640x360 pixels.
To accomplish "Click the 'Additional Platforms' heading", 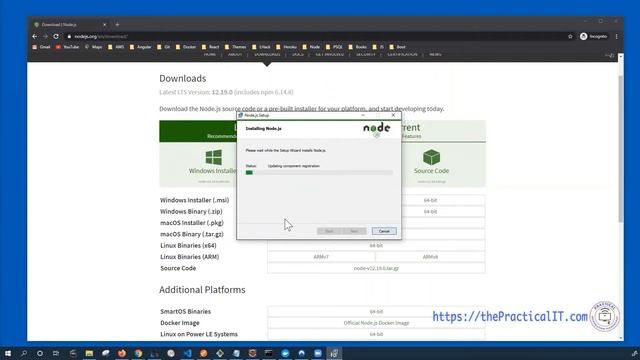I will pos(202,290).
